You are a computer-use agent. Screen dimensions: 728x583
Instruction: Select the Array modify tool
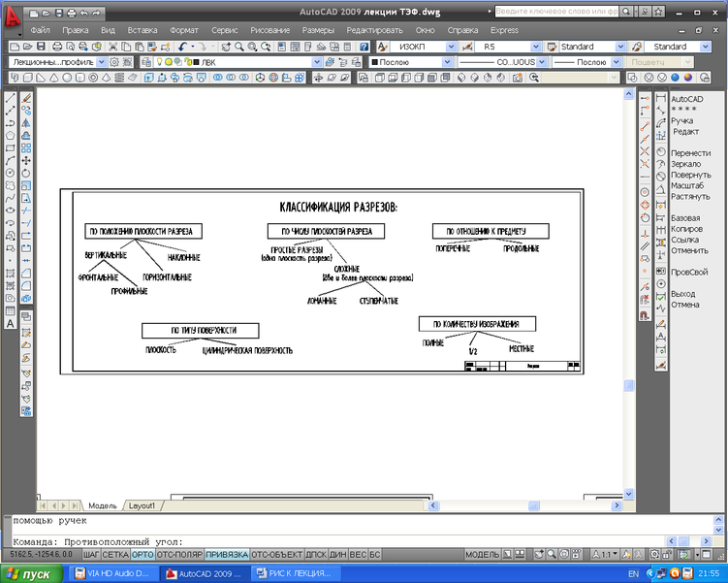[x=26, y=148]
